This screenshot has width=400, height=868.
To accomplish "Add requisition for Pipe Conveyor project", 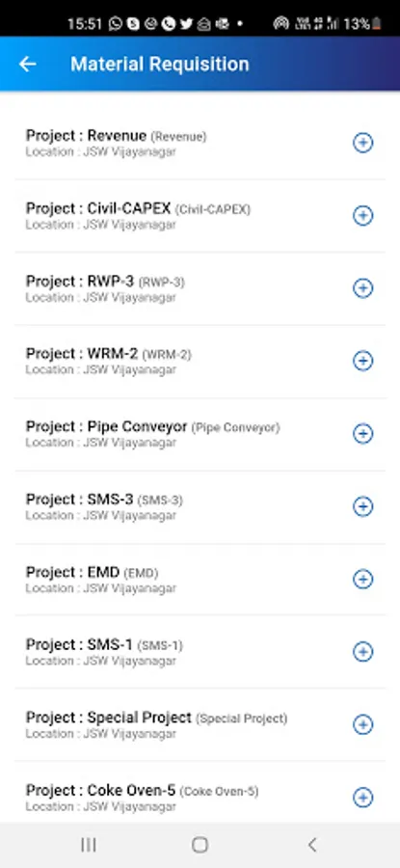I will pos(363,433).
